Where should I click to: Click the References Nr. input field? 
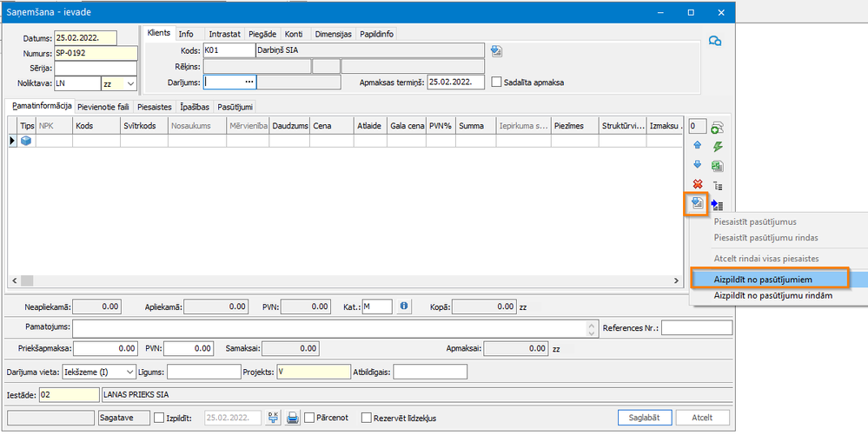tap(697, 328)
